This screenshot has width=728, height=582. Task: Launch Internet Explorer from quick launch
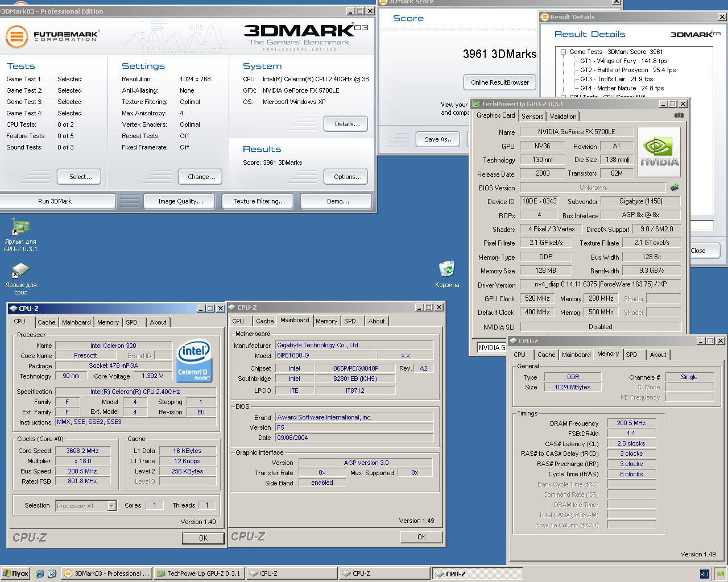click(40, 573)
